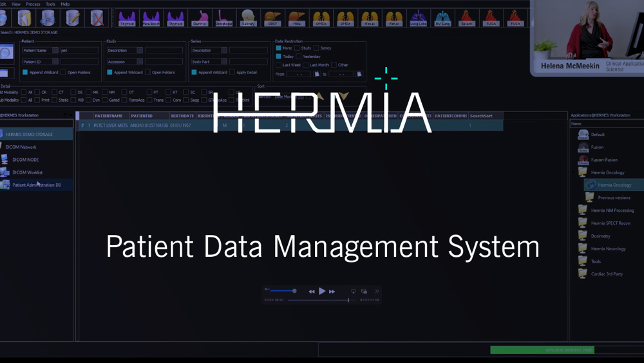Launch the HV Lung protocol icon
The height and width of the screenshot is (363, 644).
pos(442,17)
